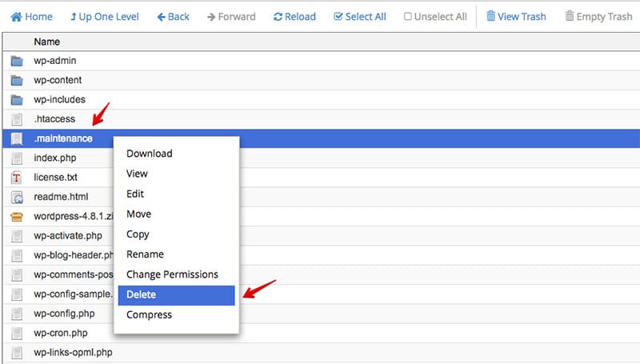Reload the file listing
640x364 pixels.
click(x=294, y=17)
